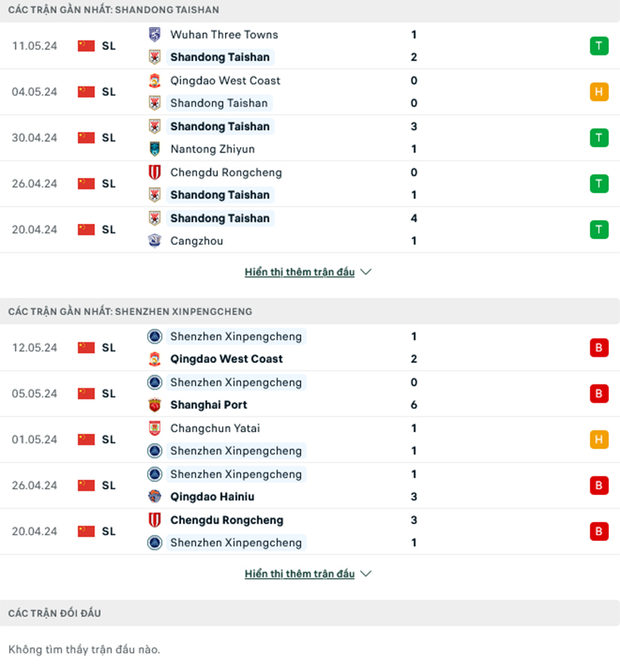Click Hiển thị thêm trận đấu under Shenzhen section
Viewport: 620px width, 672px height.
tap(300, 573)
